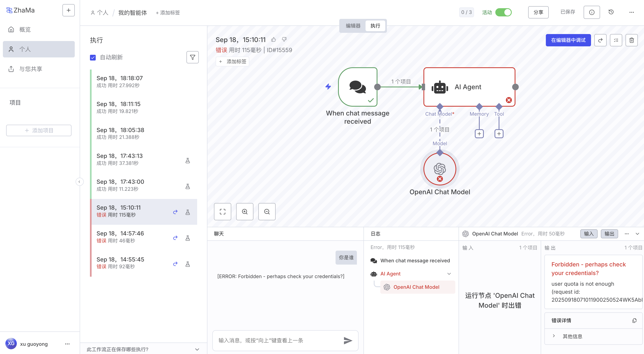Image resolution: width=644 pixels, height=354 pixels.
Task: Open 概览 in the sidebar
Action: pos(25,30)
